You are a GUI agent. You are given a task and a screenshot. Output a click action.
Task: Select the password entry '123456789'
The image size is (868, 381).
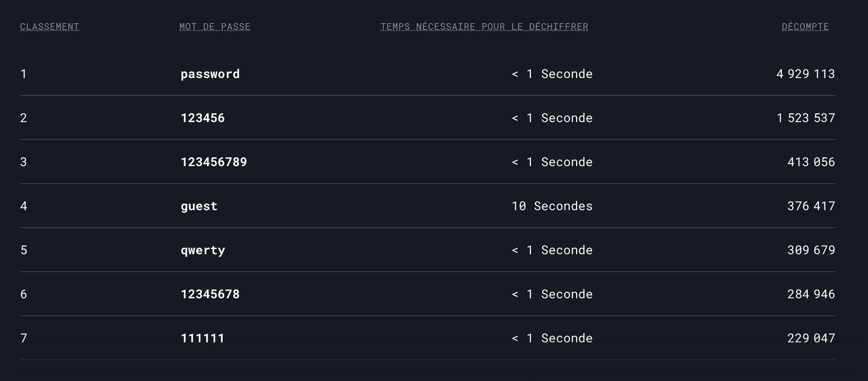(214, 162)
